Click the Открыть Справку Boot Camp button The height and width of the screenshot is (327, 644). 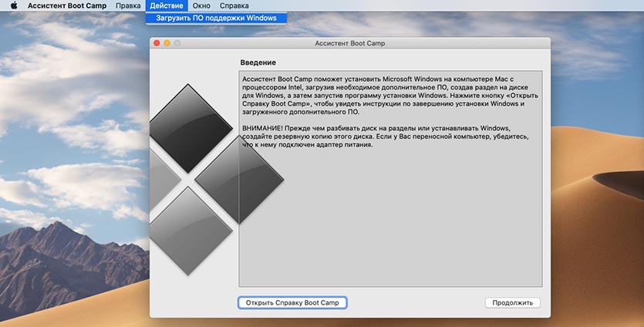click(292, 303)
